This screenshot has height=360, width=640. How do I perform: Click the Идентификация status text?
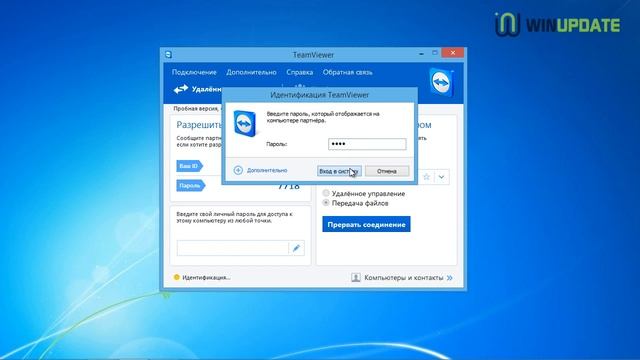(x=207, y=278)
